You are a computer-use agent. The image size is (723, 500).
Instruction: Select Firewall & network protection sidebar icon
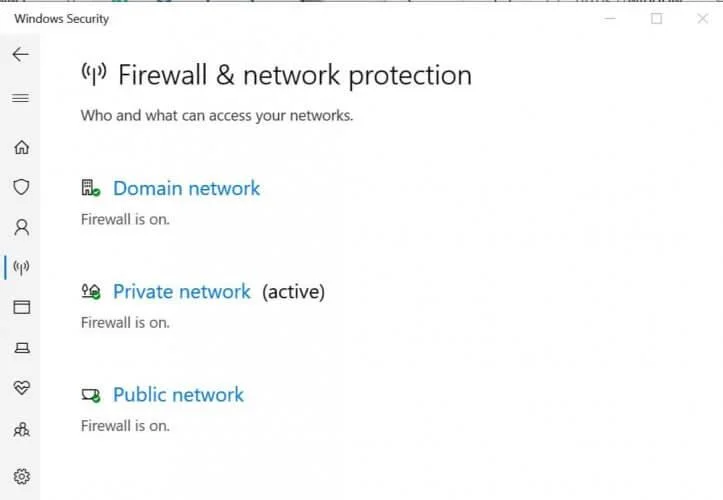tap(21, 267)
